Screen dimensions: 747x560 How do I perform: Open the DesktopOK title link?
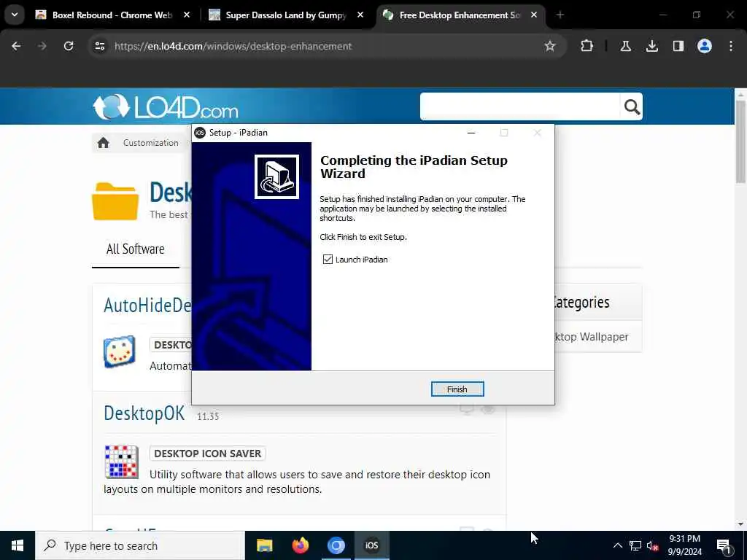pyautogui.click(x=144, y=413)
